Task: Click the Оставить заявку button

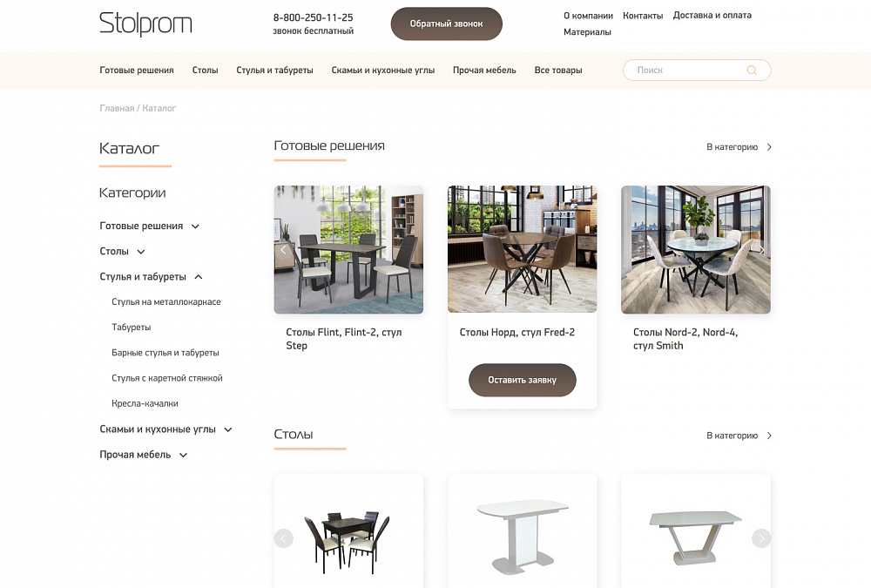Action: pos(522,380)
